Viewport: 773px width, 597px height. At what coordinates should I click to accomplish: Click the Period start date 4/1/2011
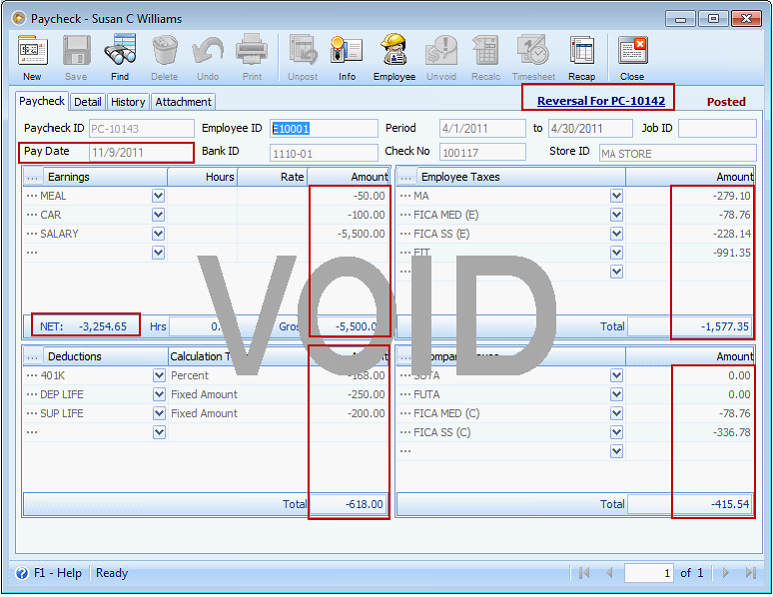(482, 129)
